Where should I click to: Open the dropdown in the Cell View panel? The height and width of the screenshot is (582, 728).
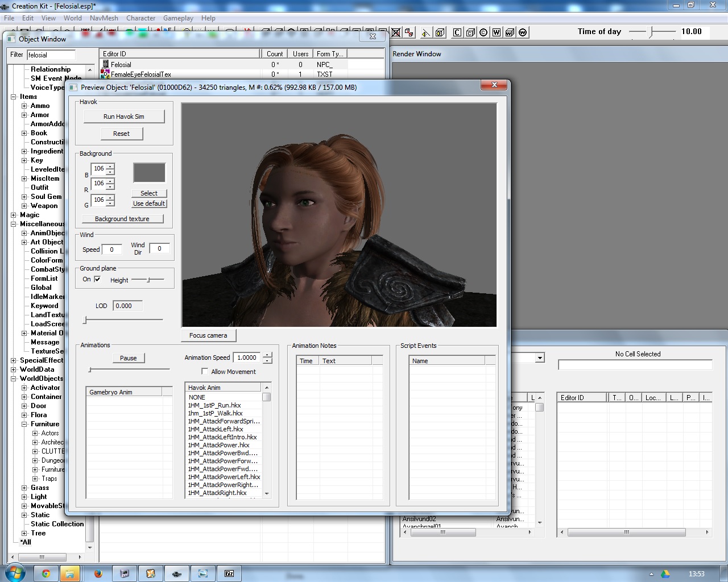point(540,357)
